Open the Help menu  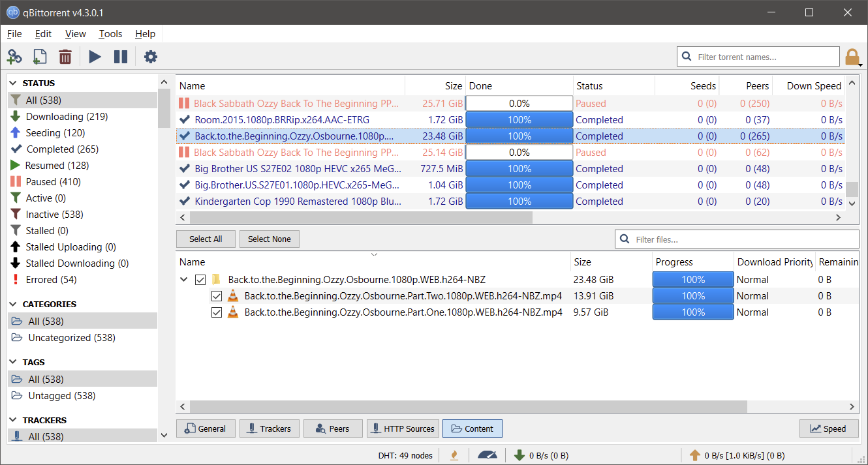146,34
